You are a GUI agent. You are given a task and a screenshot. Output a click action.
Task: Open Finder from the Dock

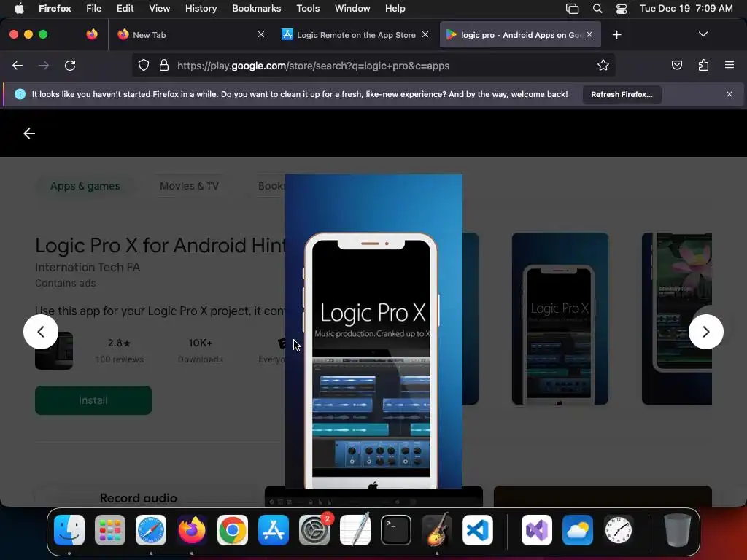69,530
